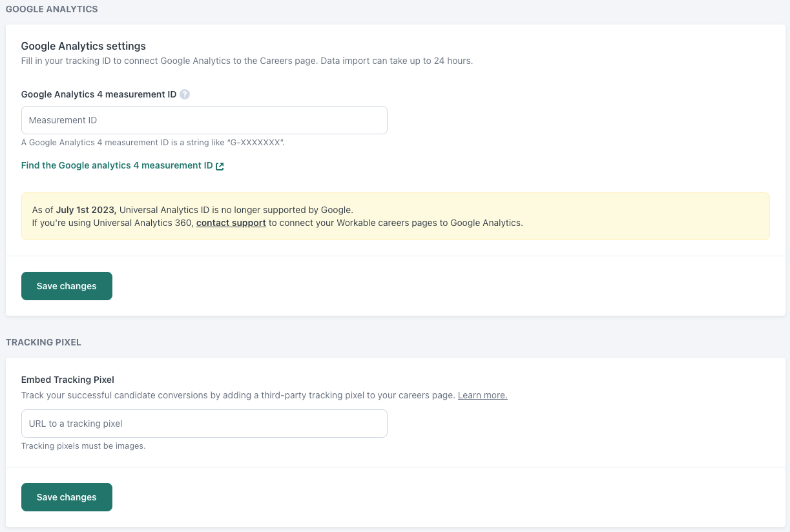Viewport: 790px width, 532px height.
Task: Click the Google Analytics 4 measurement ID label
Action: [99, 94]
